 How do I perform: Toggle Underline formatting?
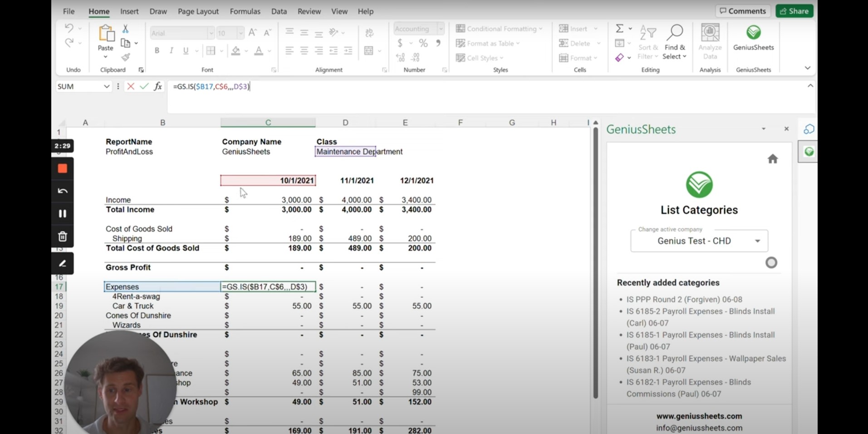186,51
